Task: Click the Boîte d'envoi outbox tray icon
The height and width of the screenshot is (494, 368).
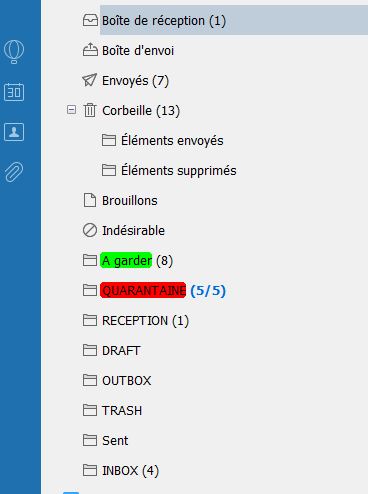Action: (x=90, y=50)
